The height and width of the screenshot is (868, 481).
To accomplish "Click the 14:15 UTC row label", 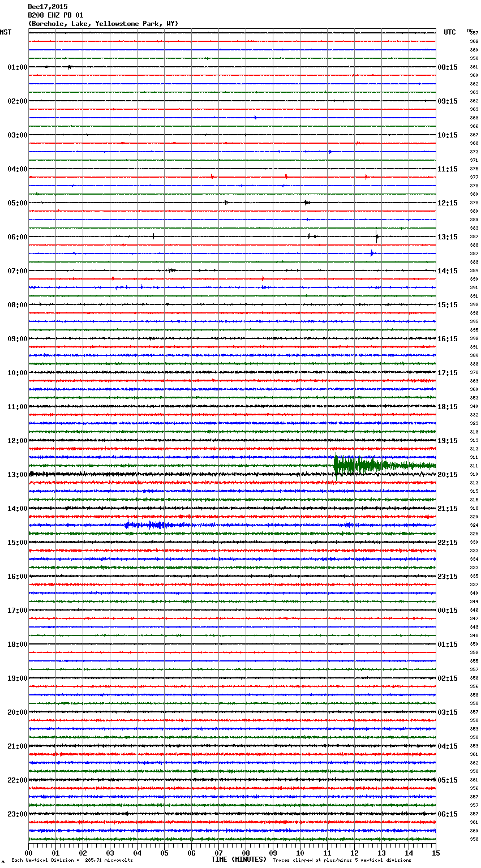I will click(448, 271).
